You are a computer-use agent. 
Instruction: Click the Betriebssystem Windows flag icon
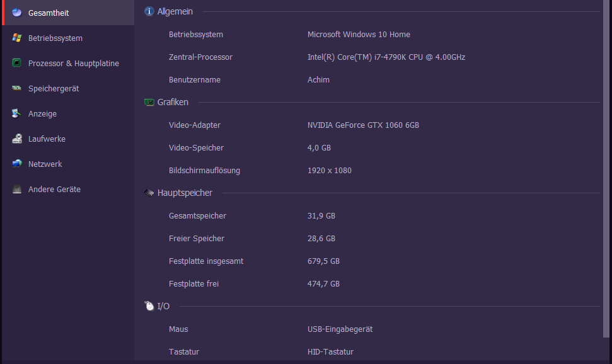click(17, 38)
